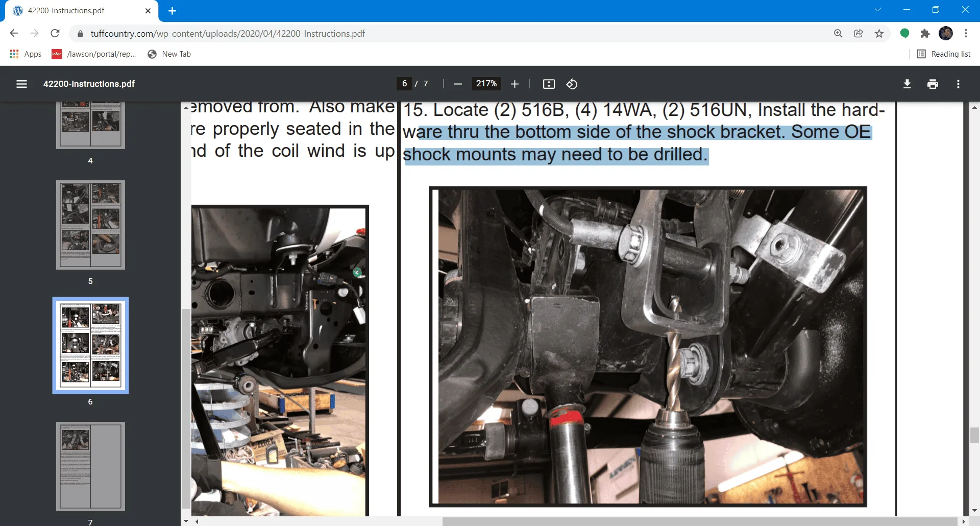Open the Extensions puzzle icon
The image size is (980, 526).
925,34
